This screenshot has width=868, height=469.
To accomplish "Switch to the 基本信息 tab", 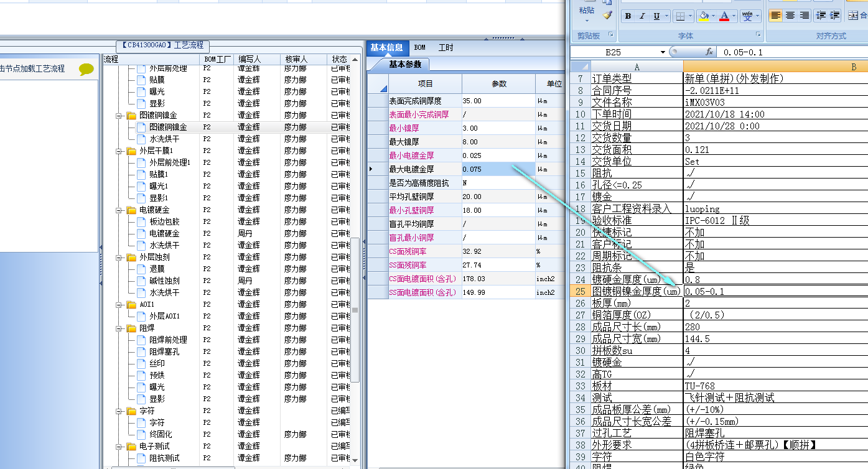I will (x=386, y=47).
